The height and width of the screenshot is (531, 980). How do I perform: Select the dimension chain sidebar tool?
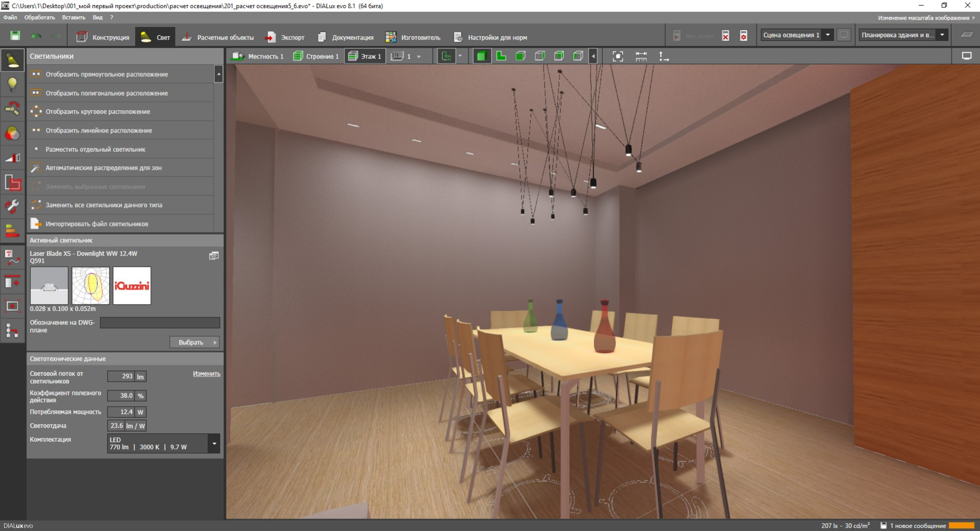(x=12, y=331)
